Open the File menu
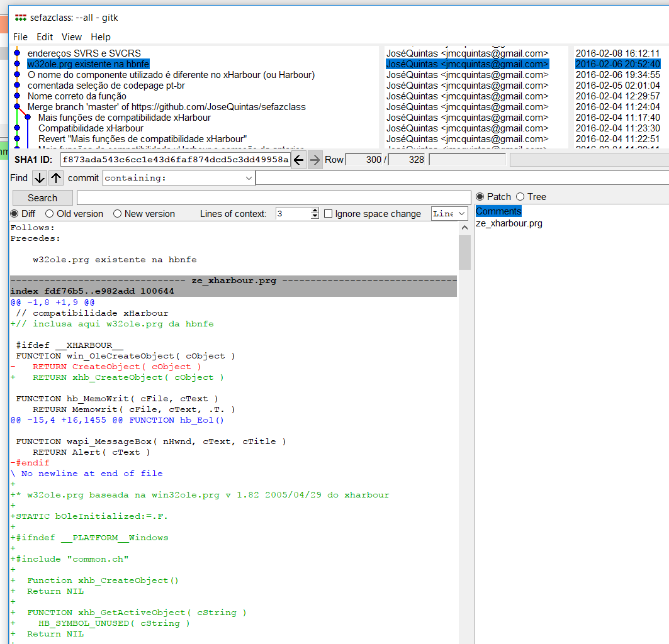This screenshot has width=669, height=644. tap(20, 37)
